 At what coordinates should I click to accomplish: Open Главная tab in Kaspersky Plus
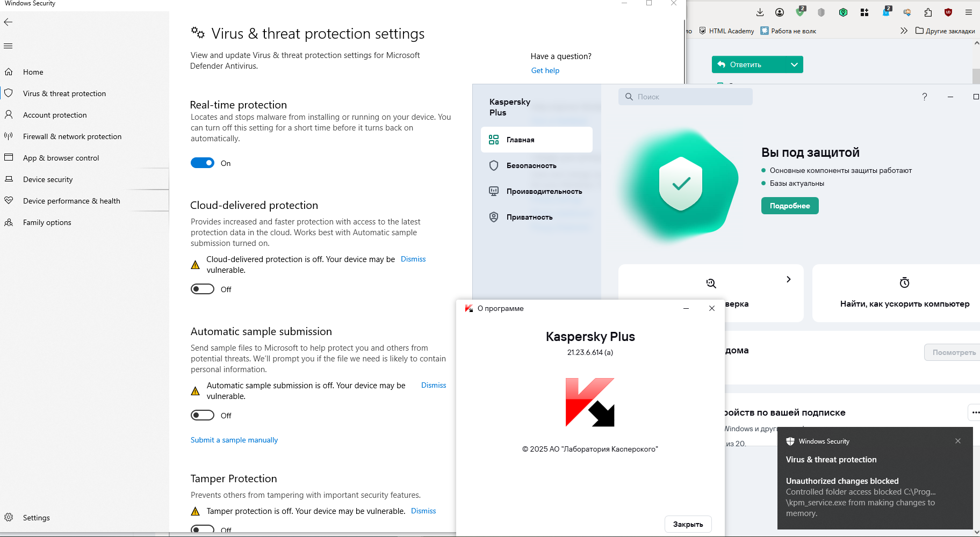tap(537, 140)
